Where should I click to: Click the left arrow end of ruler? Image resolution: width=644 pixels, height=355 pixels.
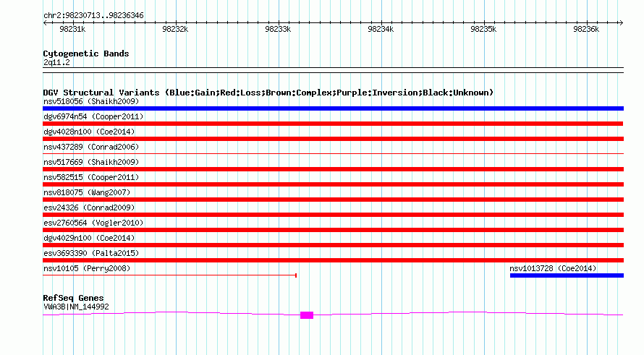45,22
